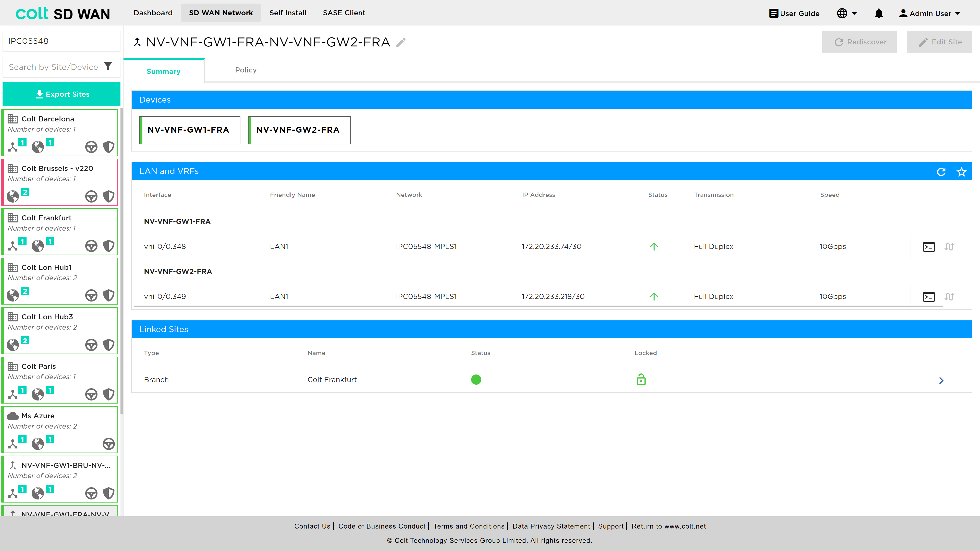The height and width of the screenshot is (551, 980).
Task: Open the User Guide link
Action: [x=794, y=14]
